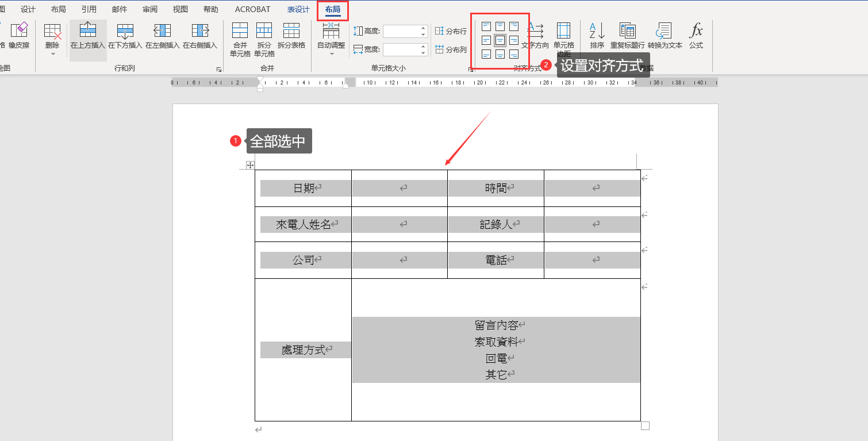The width and height of the screenshot is (868, 441).
Task: Sort table data (排序)
Action: (x=597, y=35)
